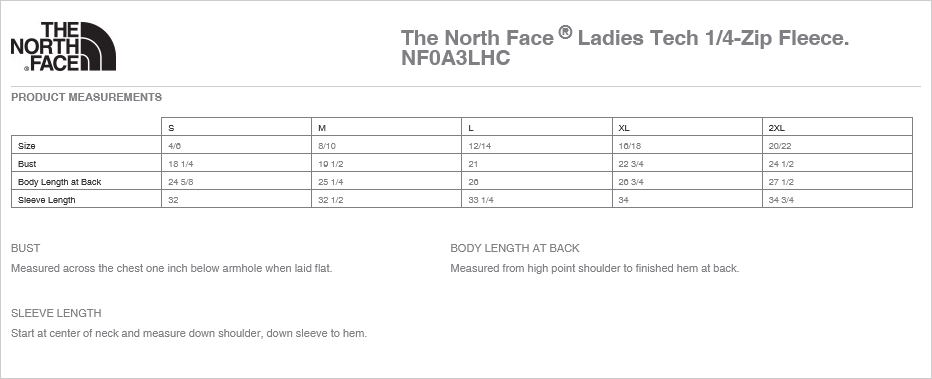Select the 33 1/4 sleeve length cell
932x379 pixels.
(537, 199)
